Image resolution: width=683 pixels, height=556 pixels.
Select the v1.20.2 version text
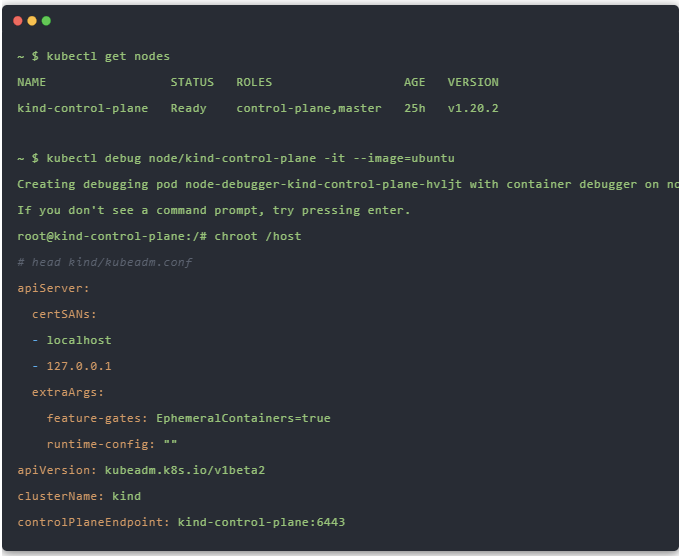[x=473, y=108]
